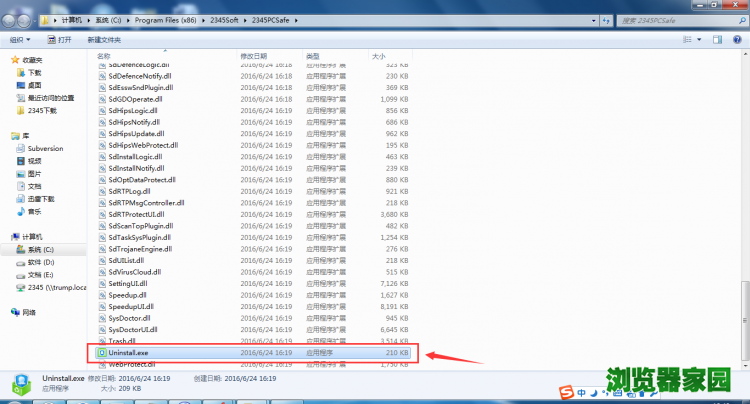Open the 组织 (Organize) dropdown menu
The image size is (750, 404).
click(x=19, y=39)
